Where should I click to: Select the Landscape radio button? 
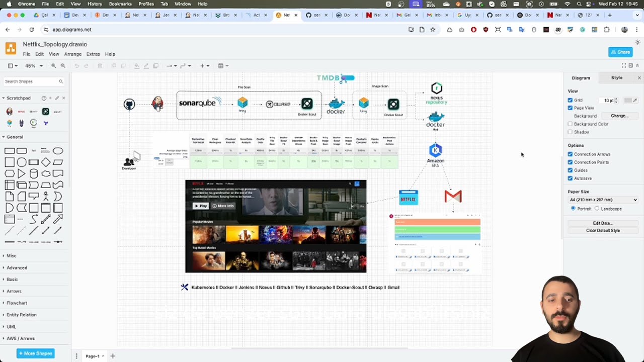tap(597, 209)
